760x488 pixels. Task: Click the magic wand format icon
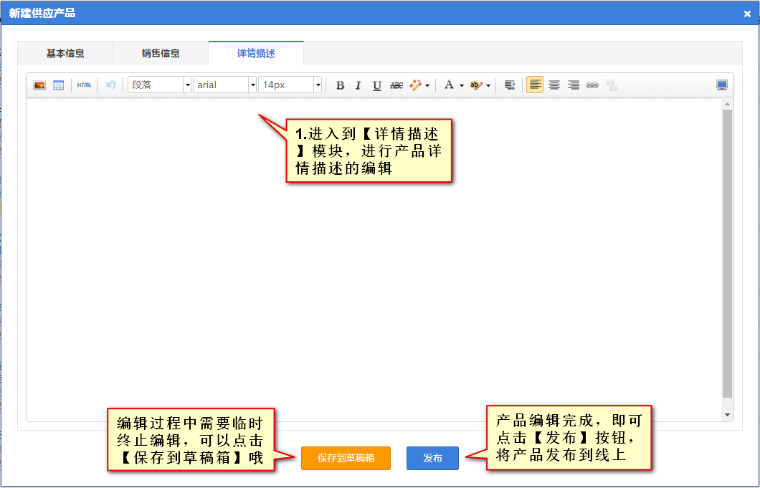click(415, 85)
